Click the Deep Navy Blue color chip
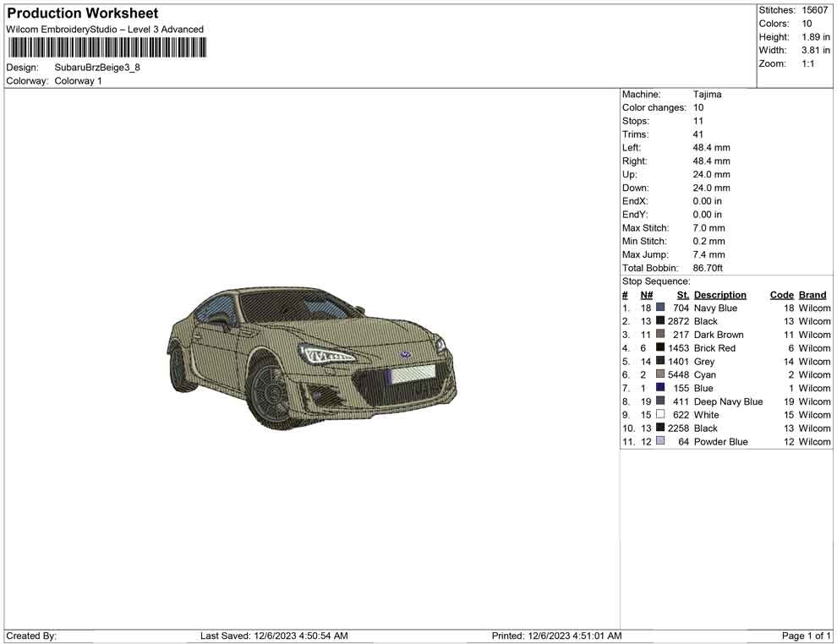 659,401
